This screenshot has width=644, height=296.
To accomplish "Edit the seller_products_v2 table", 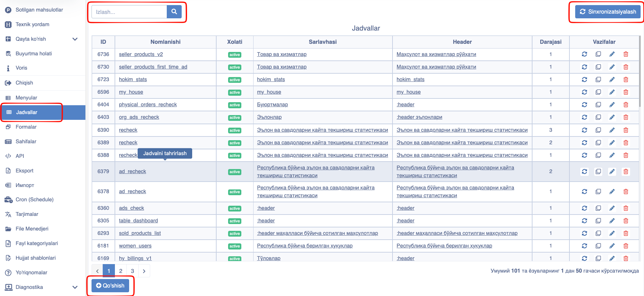I will point(612,54).
